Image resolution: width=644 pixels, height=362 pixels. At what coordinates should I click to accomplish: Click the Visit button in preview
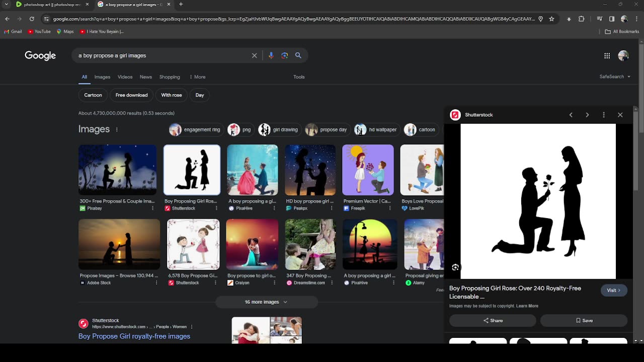[614, 291]
